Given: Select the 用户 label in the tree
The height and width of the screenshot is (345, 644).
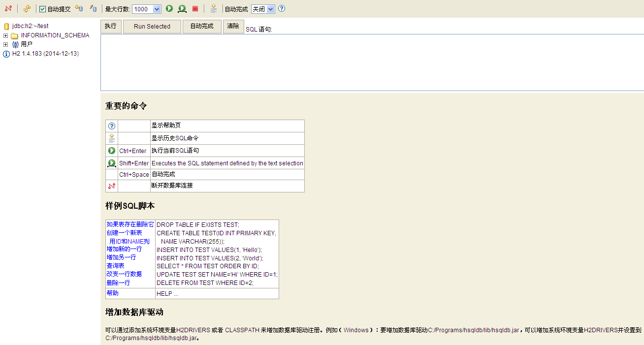Looking at the screenshot, I should pyautogui.click(x=27, y=44).
